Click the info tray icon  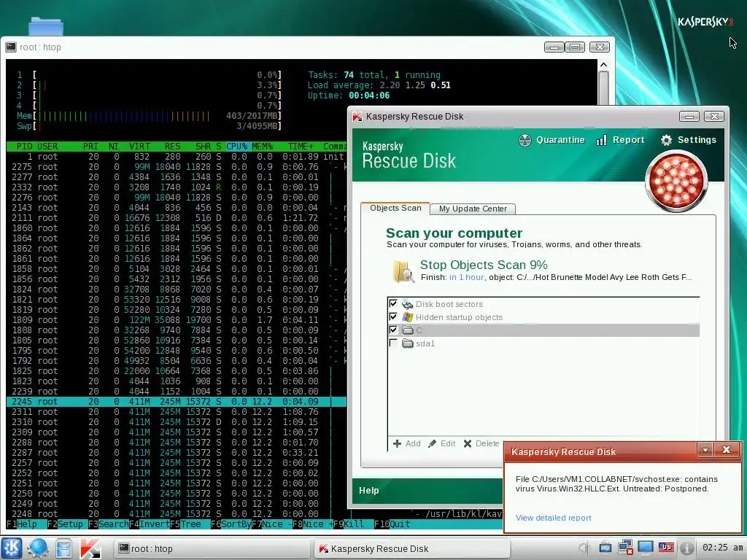pyautogui.click(x=686, y=548)
